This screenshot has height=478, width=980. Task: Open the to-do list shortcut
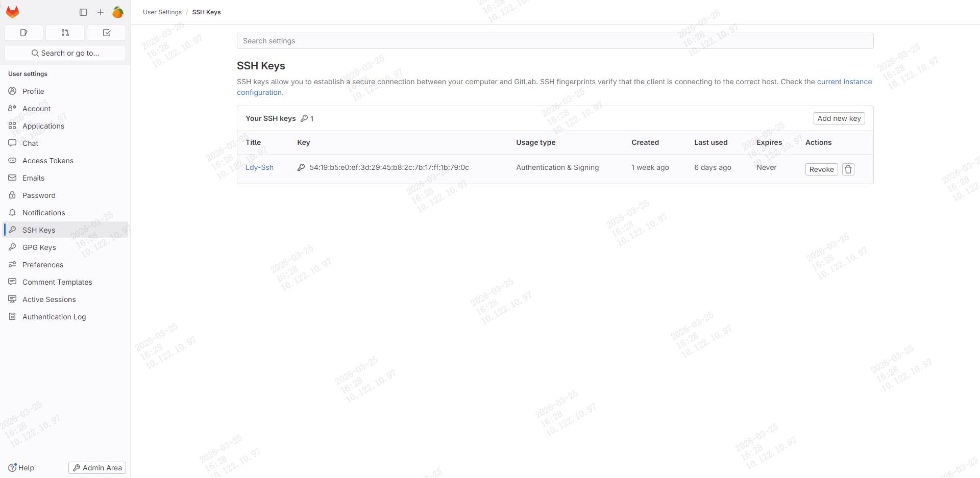click(107, 33)
